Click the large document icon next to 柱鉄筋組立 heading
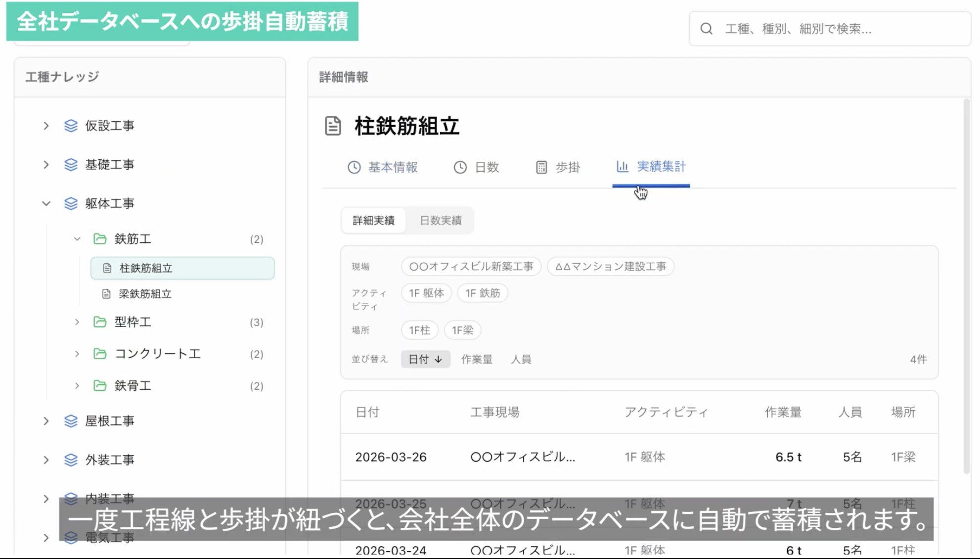Image resolution: width=980 pixels, height=559 pixels. 333,126
